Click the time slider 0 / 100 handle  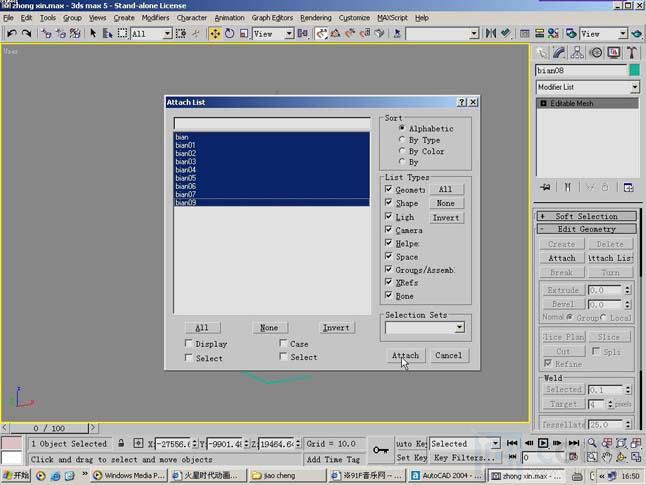click(x=49, y=428)
